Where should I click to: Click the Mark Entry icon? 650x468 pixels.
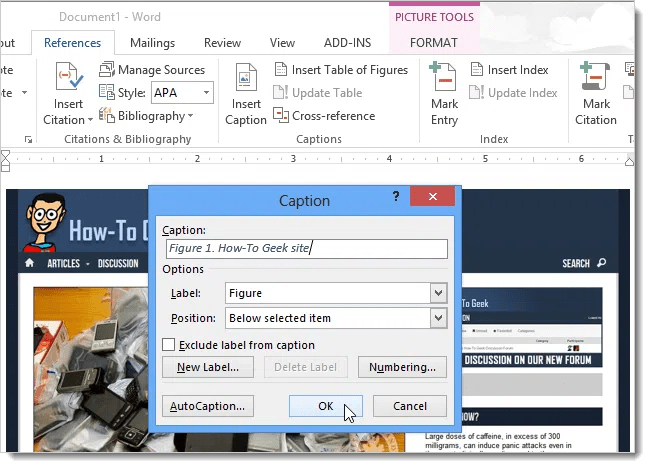click(443, 77)
